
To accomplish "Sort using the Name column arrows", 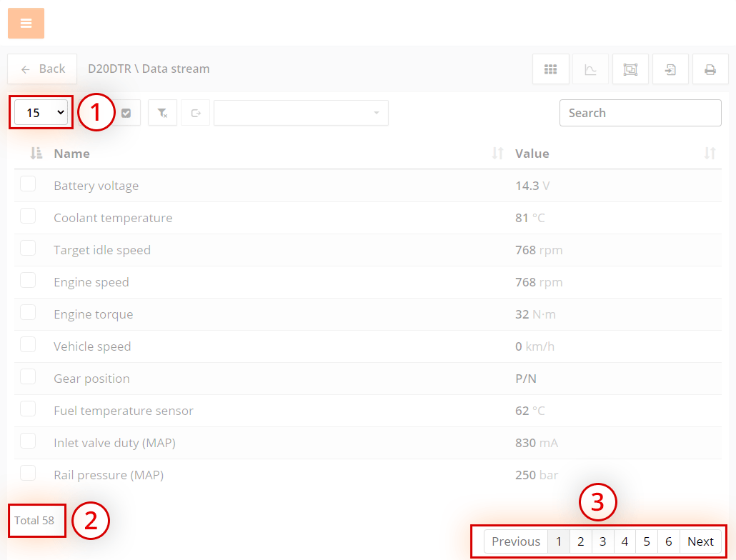I will 498,154.
